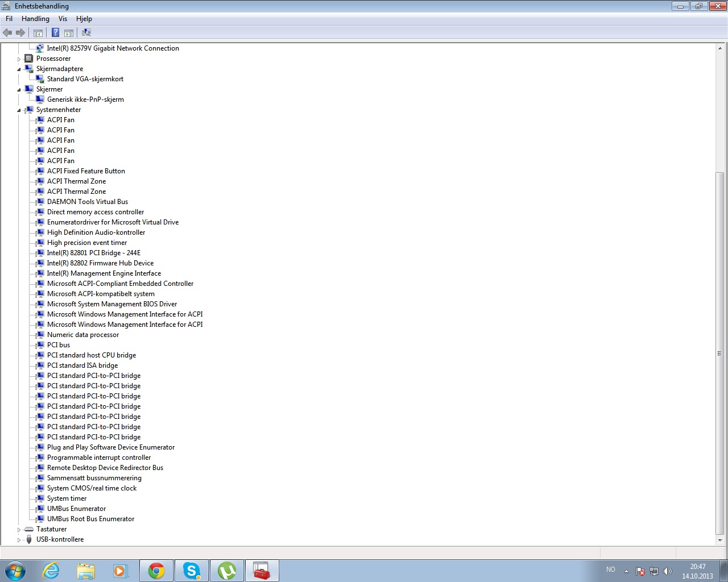Expand the USB-kontrollere node

point(19,540)
